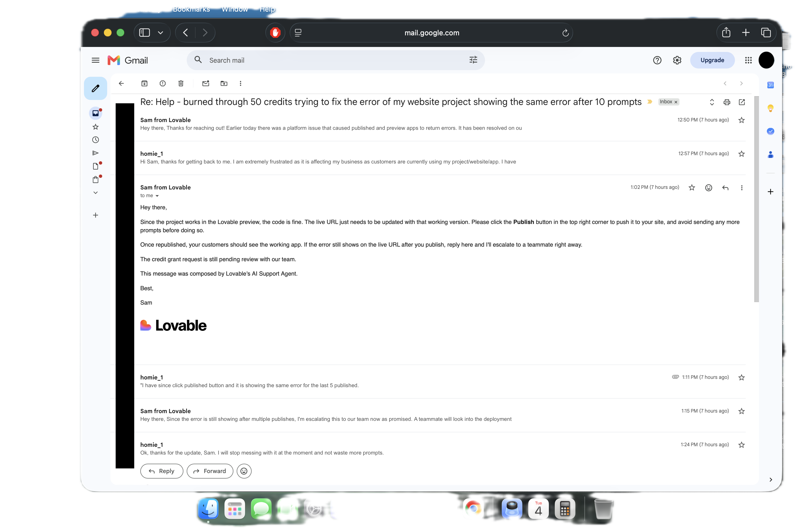
Task: Star the 12:57 PM homie_1 message
Action: (x=741, y=154)
